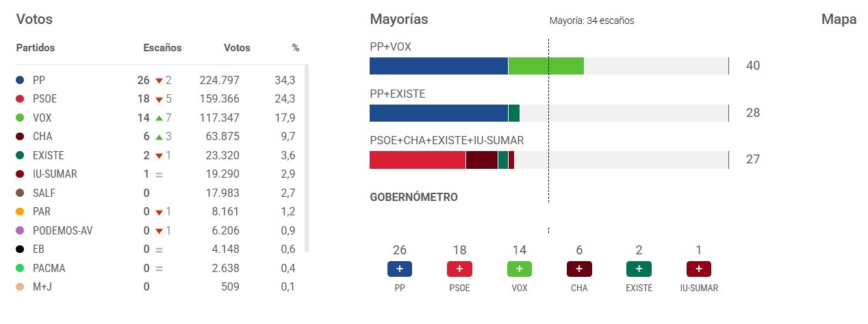The width and height of the screenshot is (868, 324).
Task: Click the VOX green up arrow
Action: pos(159,118)
